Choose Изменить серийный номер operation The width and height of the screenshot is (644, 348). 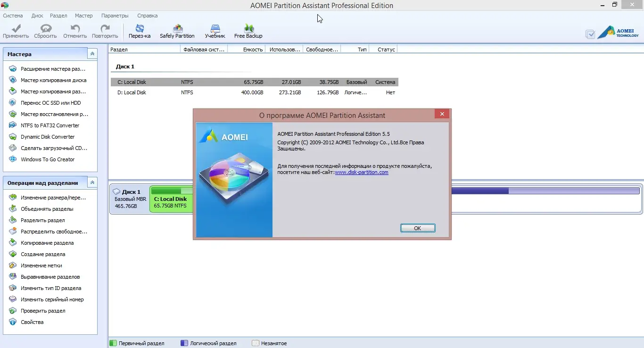pos(46,299)
